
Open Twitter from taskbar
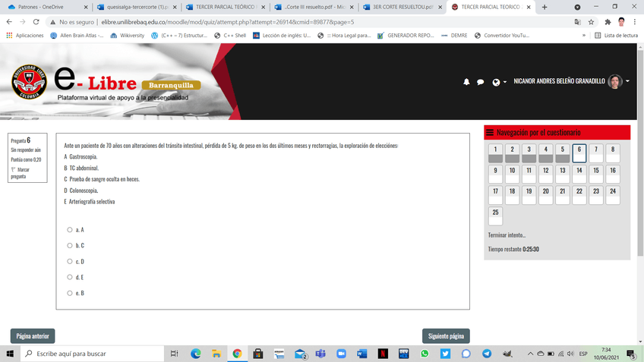tap(445, 354)
